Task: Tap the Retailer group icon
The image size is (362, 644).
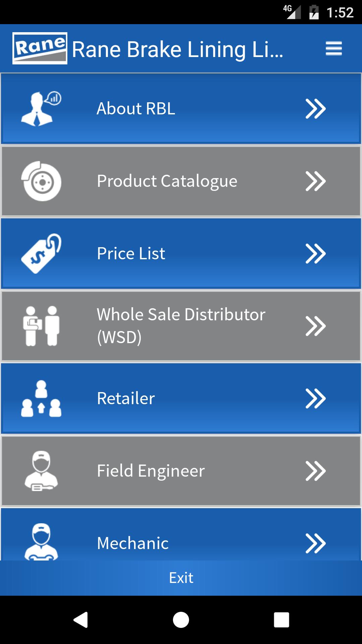Action: (41, 398)
